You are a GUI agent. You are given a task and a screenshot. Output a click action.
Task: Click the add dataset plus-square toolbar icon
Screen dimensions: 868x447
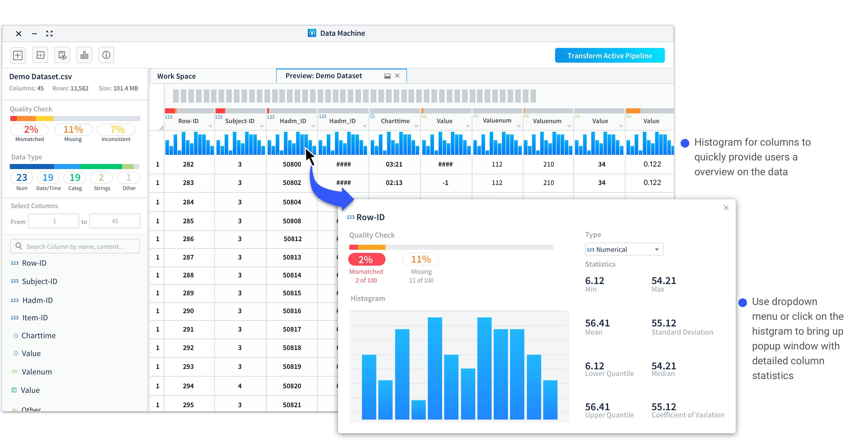18,55
